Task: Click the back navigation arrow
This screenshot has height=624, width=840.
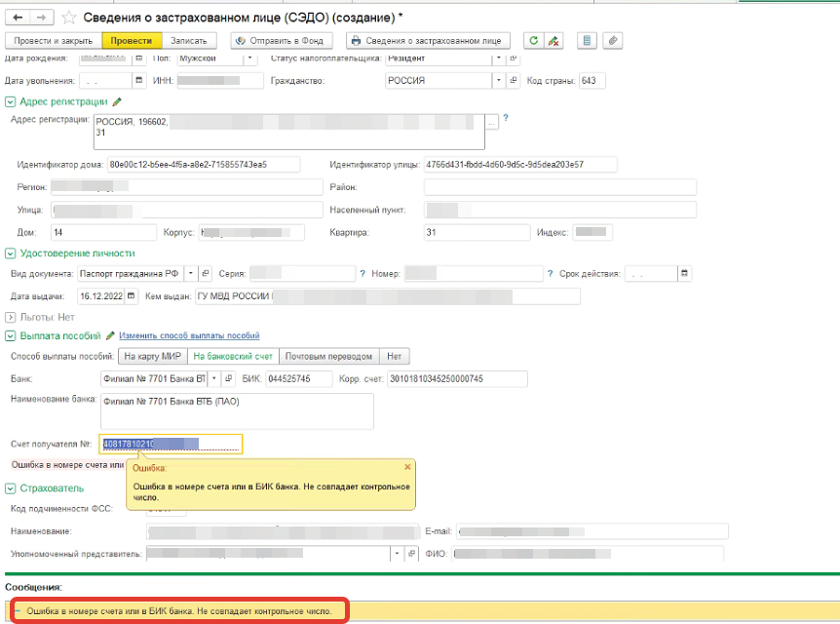Action: pos(18,18)
